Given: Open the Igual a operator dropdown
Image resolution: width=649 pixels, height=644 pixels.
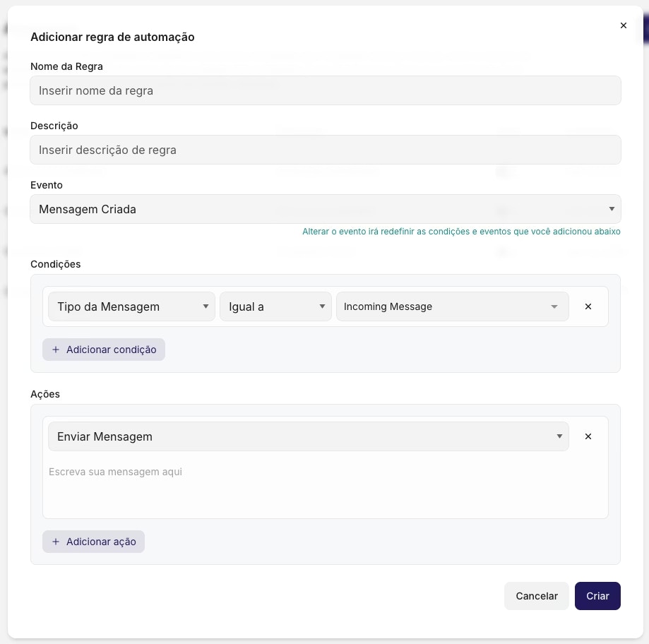Looking at the screenshot, I should [275, 306].
